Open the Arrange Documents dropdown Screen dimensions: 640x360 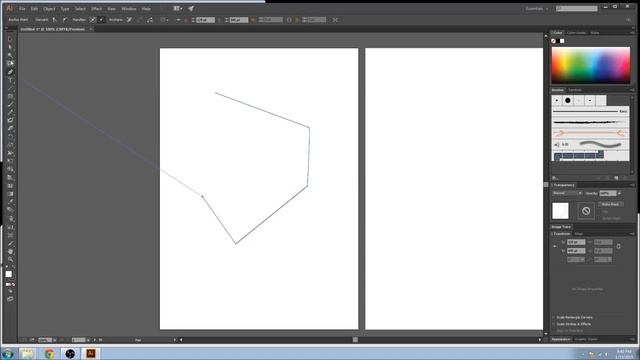[x=178, y=9]
